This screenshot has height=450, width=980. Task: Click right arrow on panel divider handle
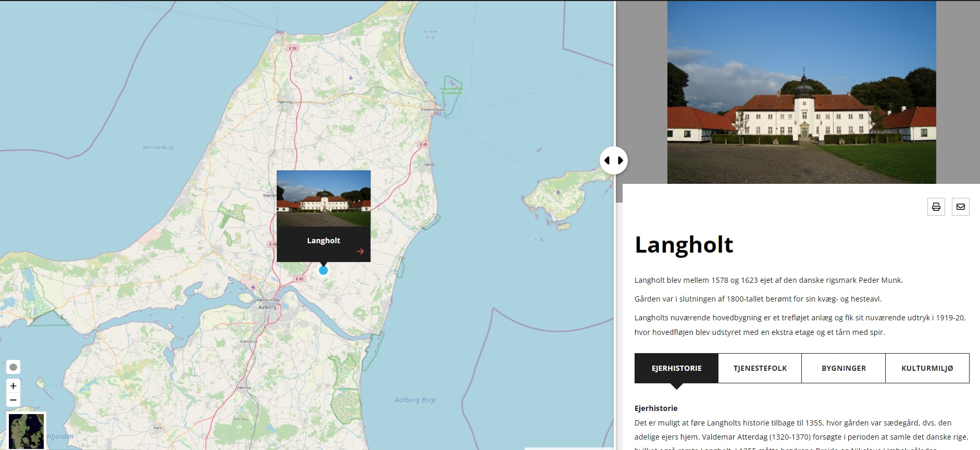621,160
